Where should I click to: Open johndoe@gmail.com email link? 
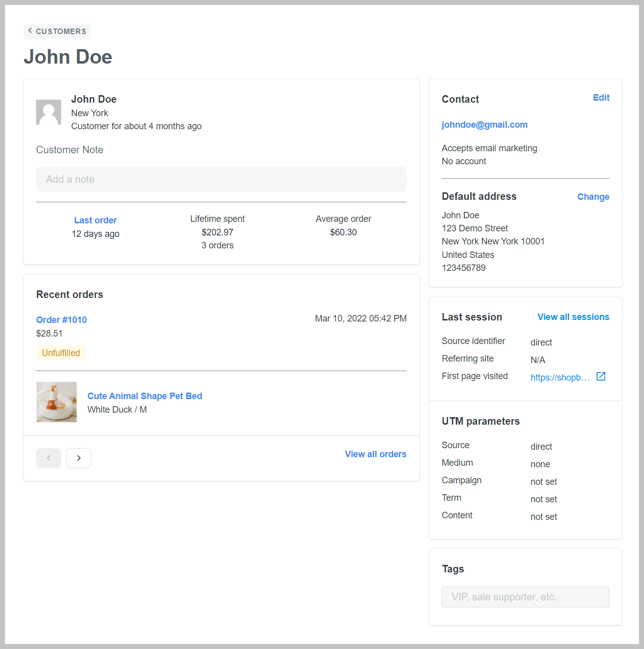point(484,125)
